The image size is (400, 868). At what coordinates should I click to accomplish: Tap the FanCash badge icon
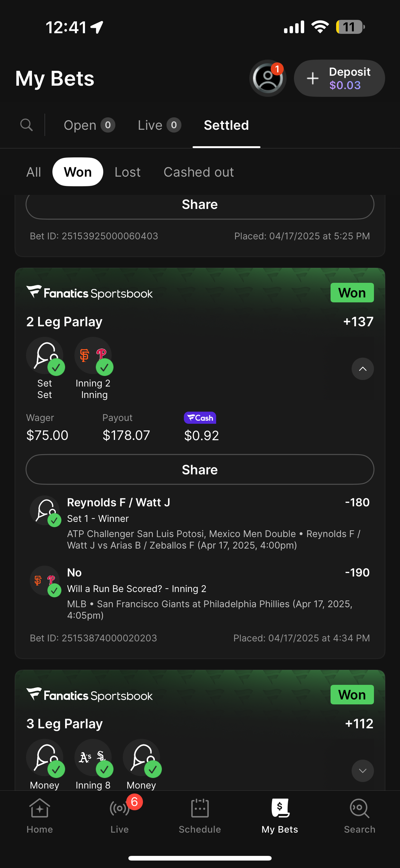click(200, 418)
